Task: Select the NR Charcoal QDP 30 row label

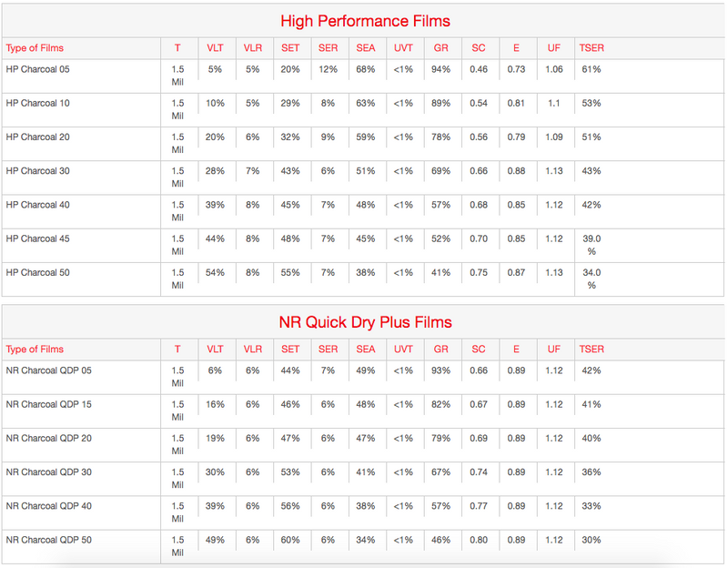Action: pyautogui.click(x=48, y=472)
